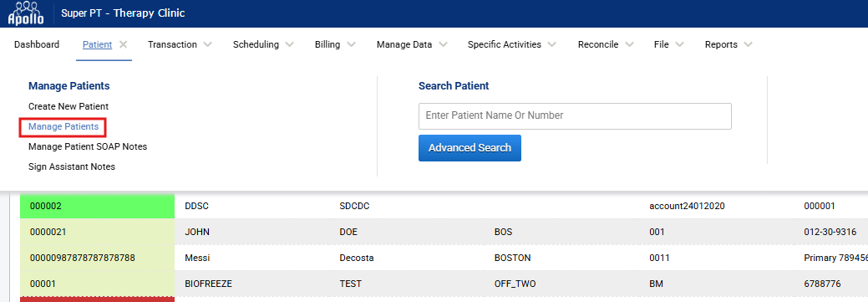Select patient number 0000021 JOHN DOE row
Viewport: 868px width, 302px height.
click(x=444, y=233)
